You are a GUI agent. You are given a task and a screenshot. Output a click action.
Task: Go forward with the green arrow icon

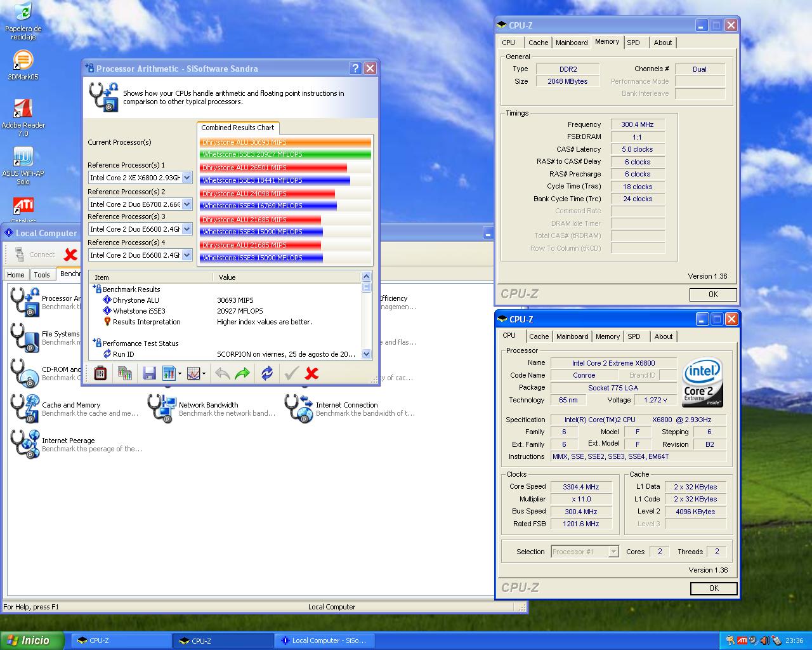[x=242, y=373]
